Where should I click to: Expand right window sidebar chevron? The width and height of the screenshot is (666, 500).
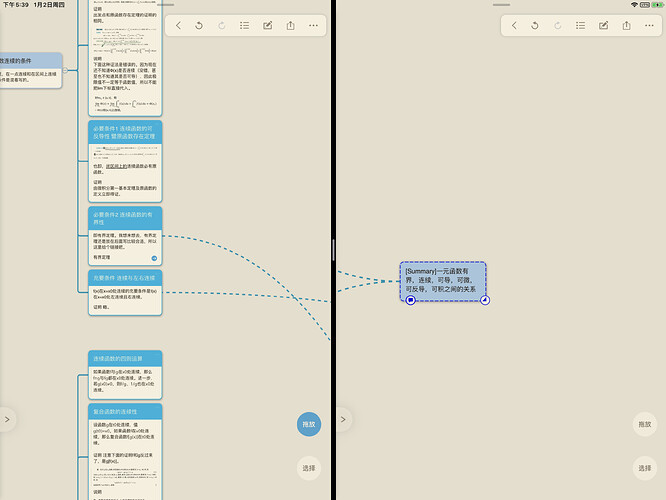343,420
